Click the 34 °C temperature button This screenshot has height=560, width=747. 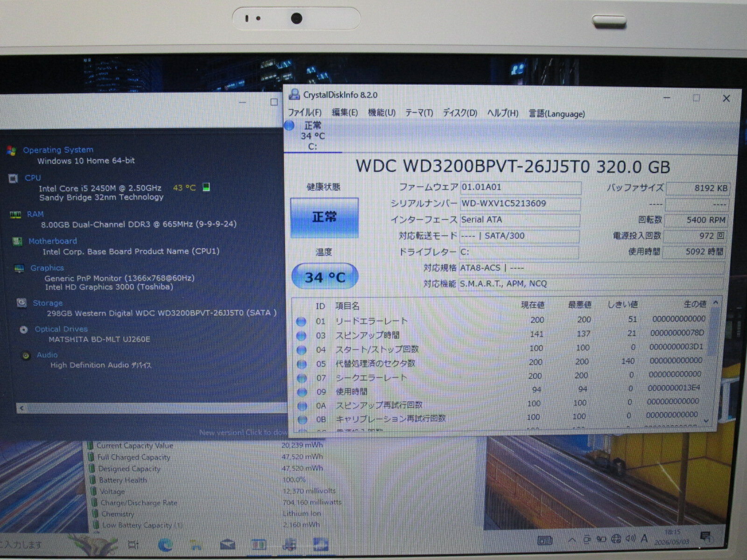(x=325, y=277)
